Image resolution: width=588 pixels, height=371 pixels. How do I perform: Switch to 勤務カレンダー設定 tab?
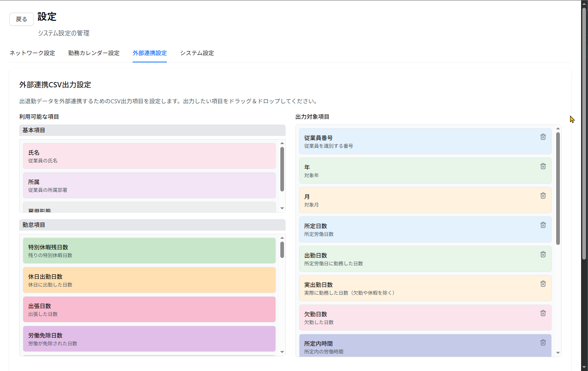[x=94, y=53]
